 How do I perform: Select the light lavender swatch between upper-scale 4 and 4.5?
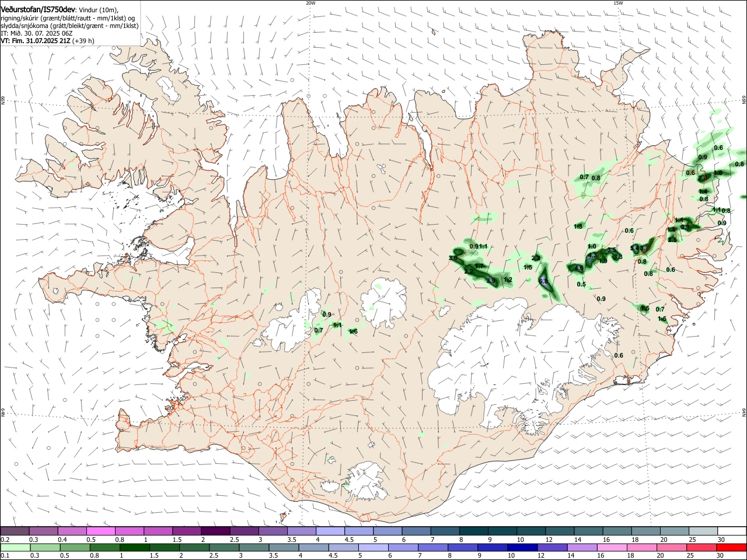tap(330, 531)
